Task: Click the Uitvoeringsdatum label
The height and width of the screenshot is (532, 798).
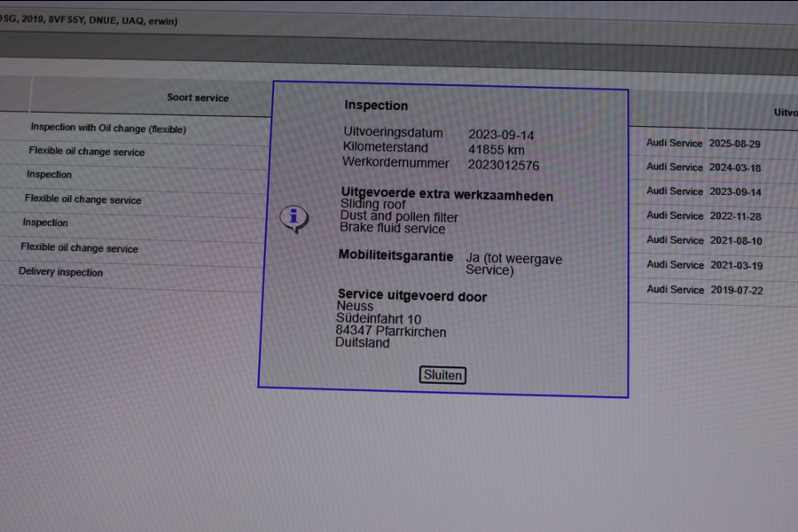Action: [393, 132]
